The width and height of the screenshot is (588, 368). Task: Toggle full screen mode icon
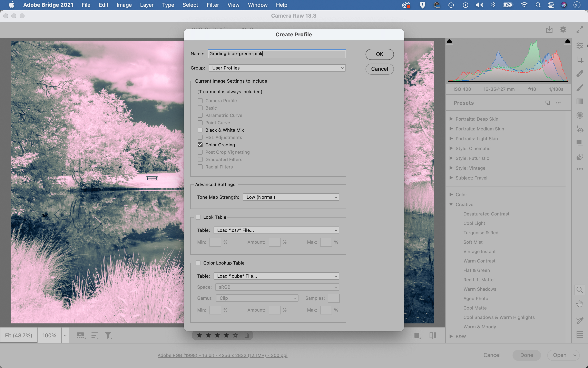tap(580, 30)
